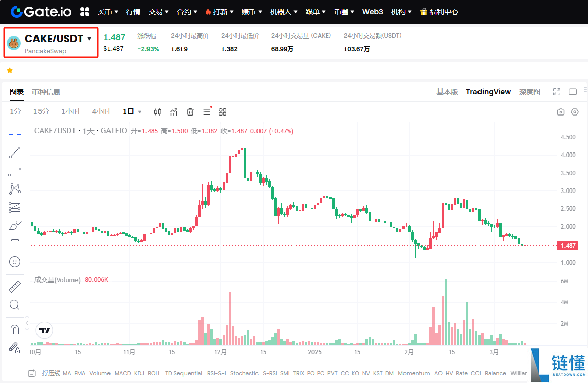Click the Gate.io logo
588x383 pixels.
click(41, 12)
